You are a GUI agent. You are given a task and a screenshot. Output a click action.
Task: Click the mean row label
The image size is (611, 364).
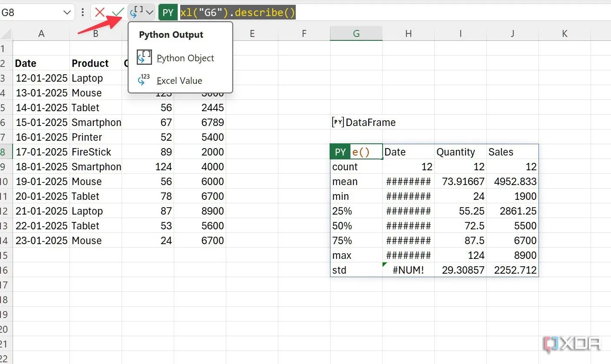click(x=356, y=181)
